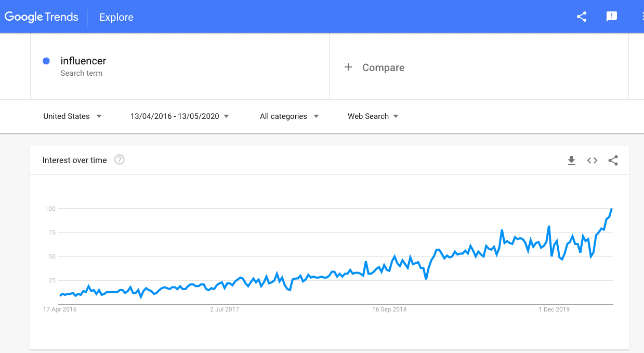Open the 13/04/2016 - 13/05/2020 date range dropdown
Screen dimensions: 644x353
click(180, 116)
